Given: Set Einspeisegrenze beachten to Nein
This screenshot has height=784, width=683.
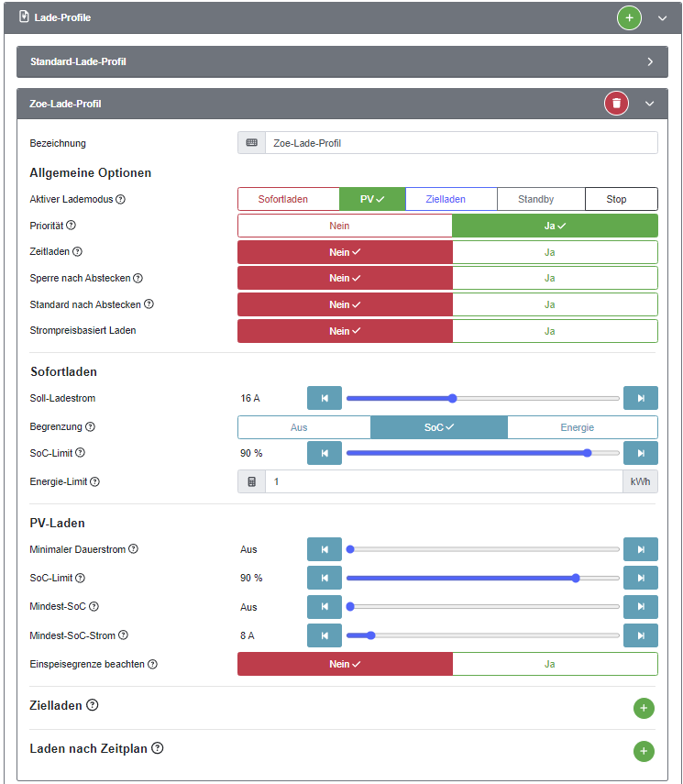Looking at the screenshot, I should pos(345,664).
